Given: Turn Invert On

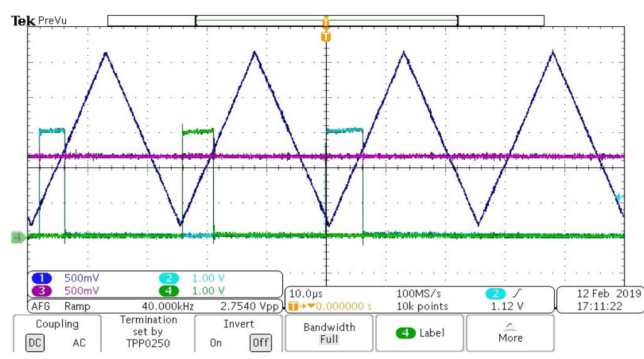Looking at the screenshot, I should 216,343.
